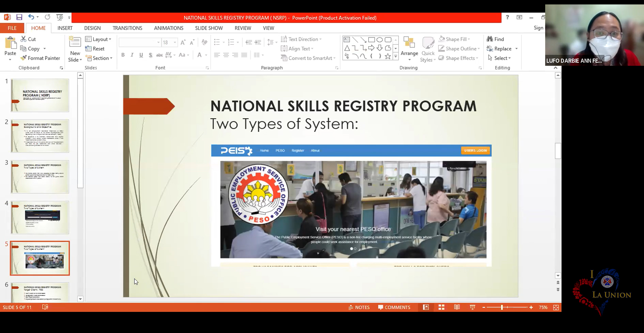The height and width of the screenshot is (333, 644).
Task: Switch to the TRANSITIONS tab
Action: (x=127, y=28)
